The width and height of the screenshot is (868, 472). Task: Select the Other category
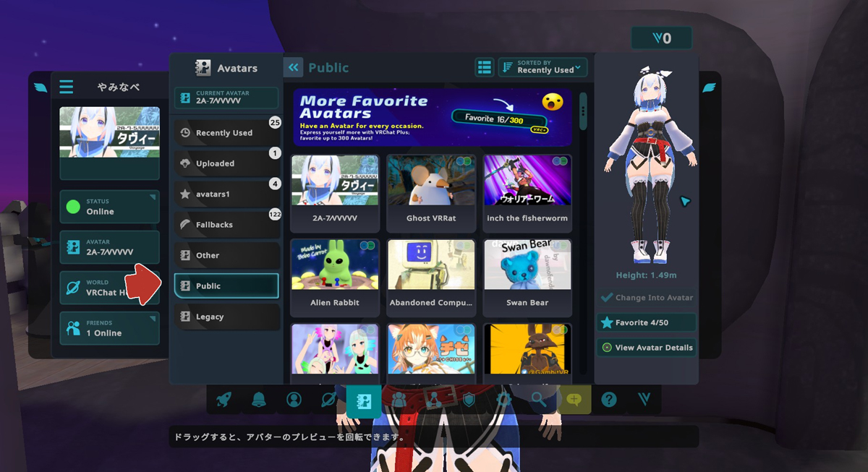click(x=226, y=255)
